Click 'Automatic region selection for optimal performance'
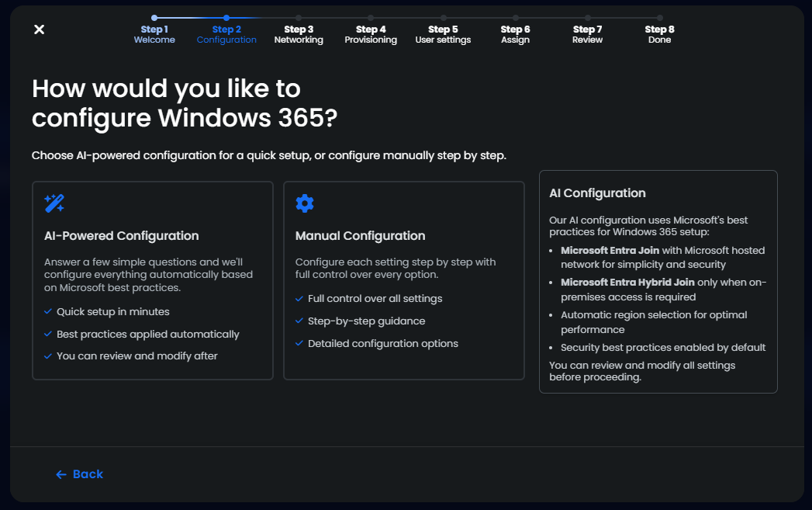 (654, 322)
